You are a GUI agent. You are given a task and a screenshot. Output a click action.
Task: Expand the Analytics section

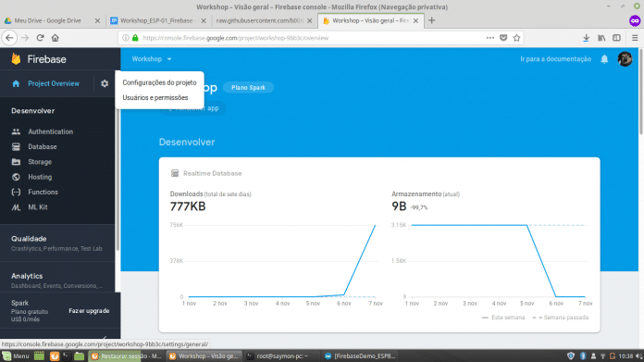(x=57, y=281)
